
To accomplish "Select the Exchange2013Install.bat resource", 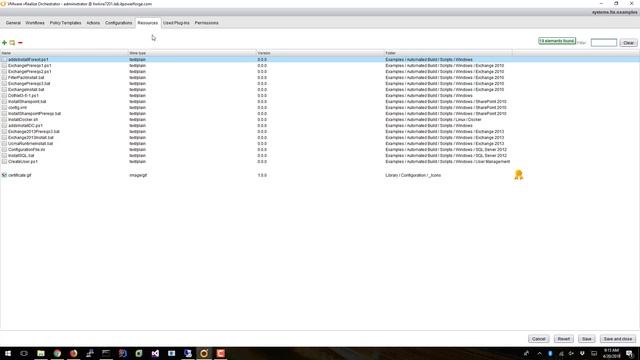I will [x=31, y=138].
